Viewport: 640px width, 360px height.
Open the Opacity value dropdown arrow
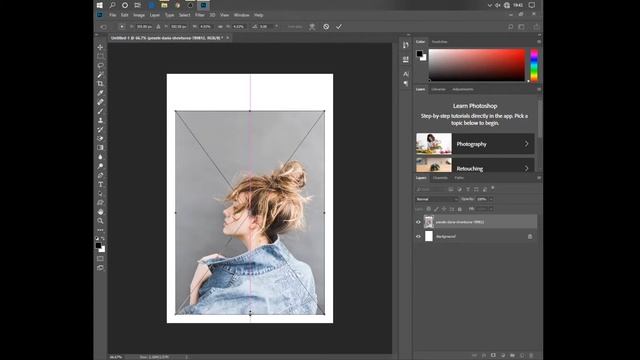(x=491, y=199)
